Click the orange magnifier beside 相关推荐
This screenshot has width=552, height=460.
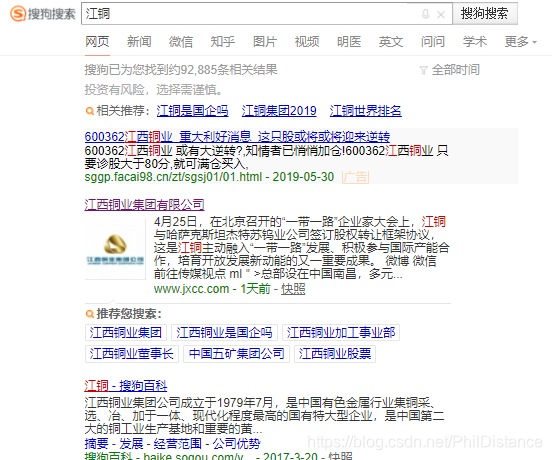[x=90, y=111]
